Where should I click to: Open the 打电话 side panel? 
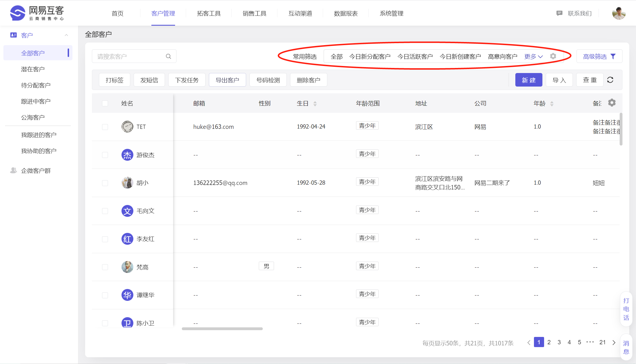click(626, 309)
